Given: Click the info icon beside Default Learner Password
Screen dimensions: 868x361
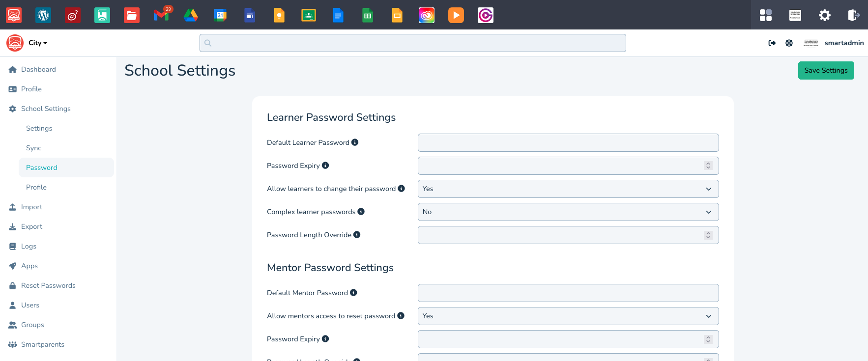Looking at the screenshot, I should pyautogui.click(x=355, y=142).
